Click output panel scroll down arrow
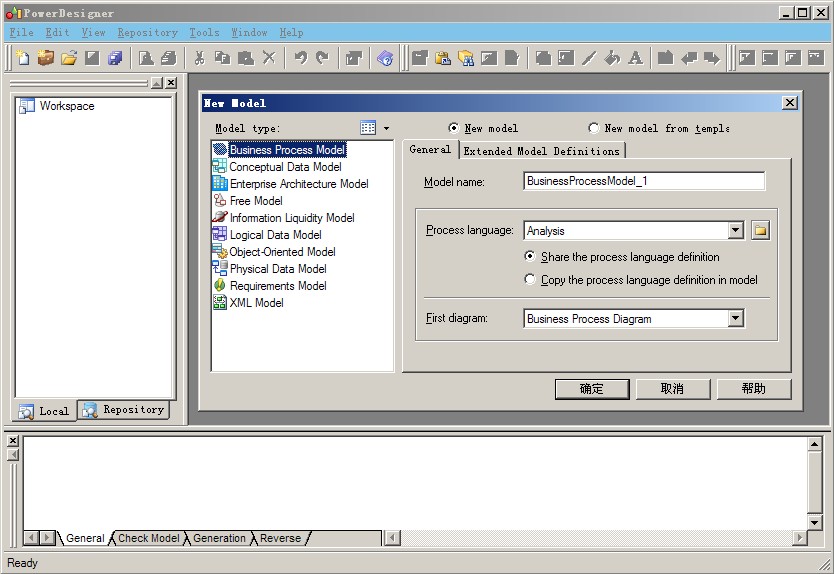The image size is (834, 574). [x=814, y=522]
